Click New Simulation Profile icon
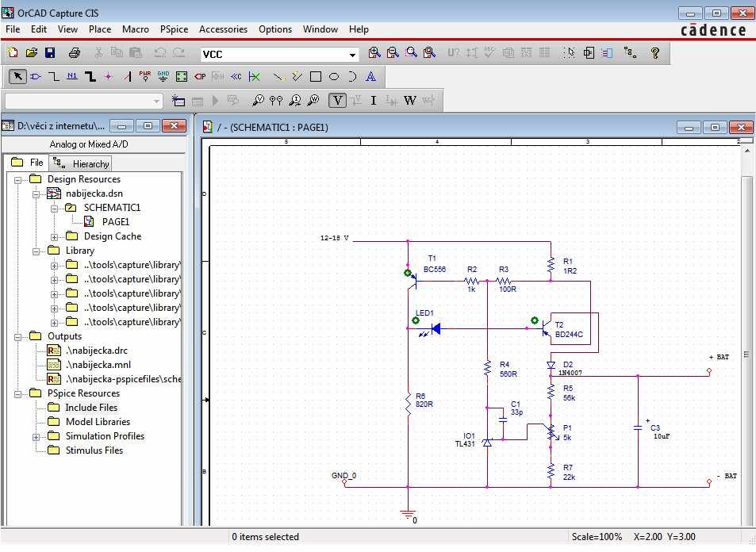 (178, 101)
